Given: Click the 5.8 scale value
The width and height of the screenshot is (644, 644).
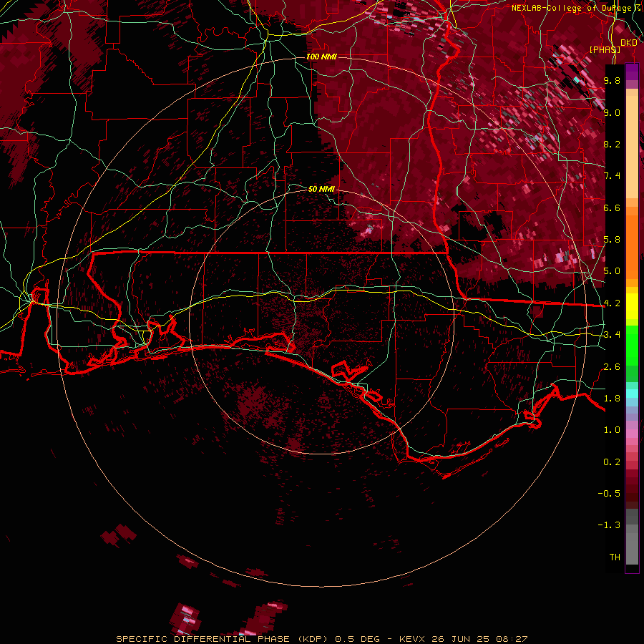Looking at the screenshot, I should [x=612, y=240].
